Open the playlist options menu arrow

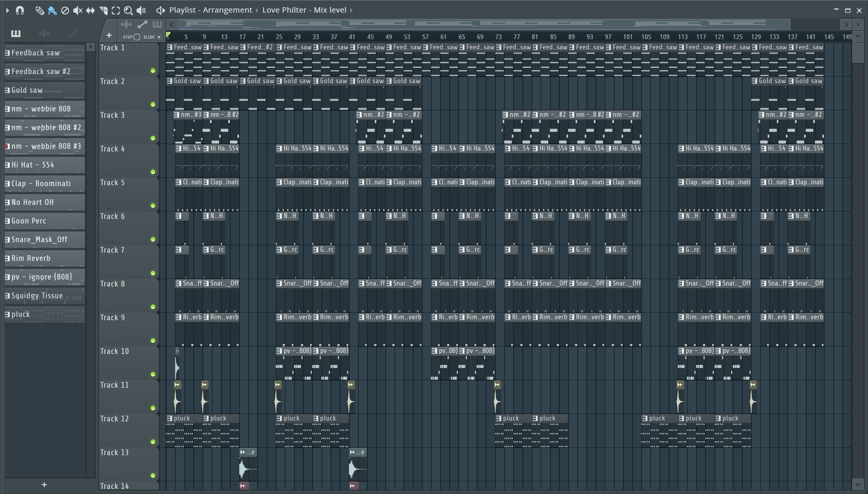[8, 11]
